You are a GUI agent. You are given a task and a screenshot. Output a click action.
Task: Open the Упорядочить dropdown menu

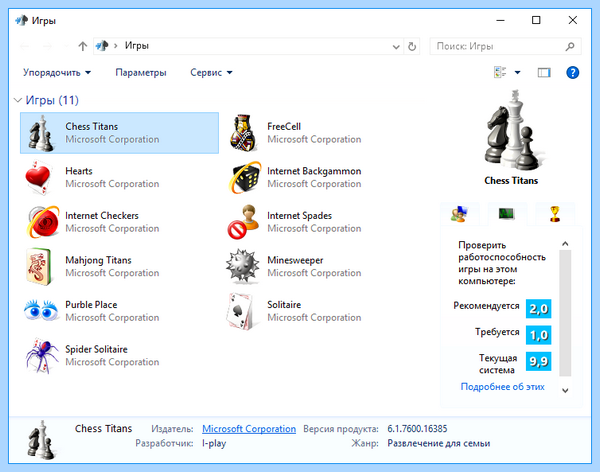coord(57,72)
